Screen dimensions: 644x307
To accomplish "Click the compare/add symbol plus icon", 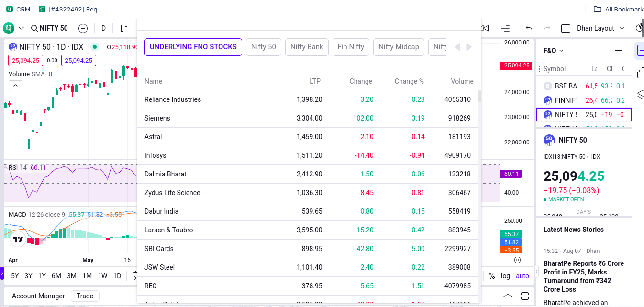I will [x=83, y=28].
